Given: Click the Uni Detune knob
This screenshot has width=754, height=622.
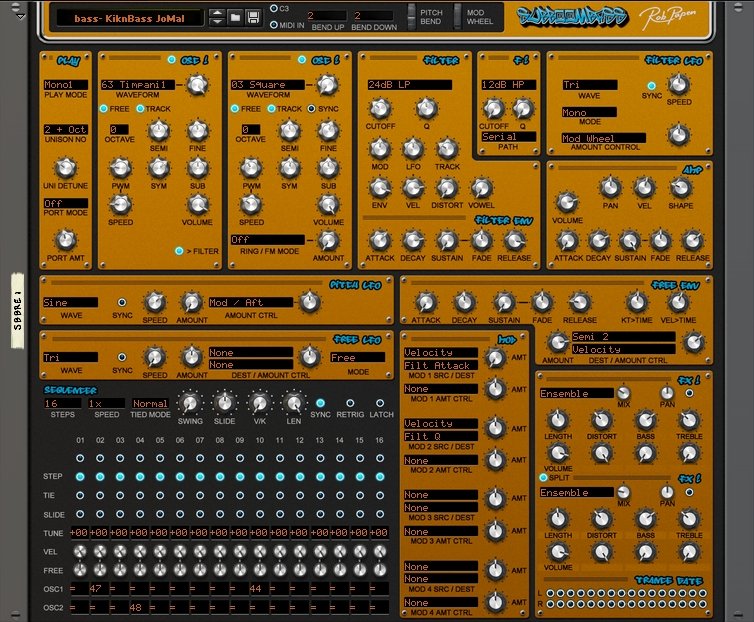Looking at the screenshot, I should (x=65, y=168).
